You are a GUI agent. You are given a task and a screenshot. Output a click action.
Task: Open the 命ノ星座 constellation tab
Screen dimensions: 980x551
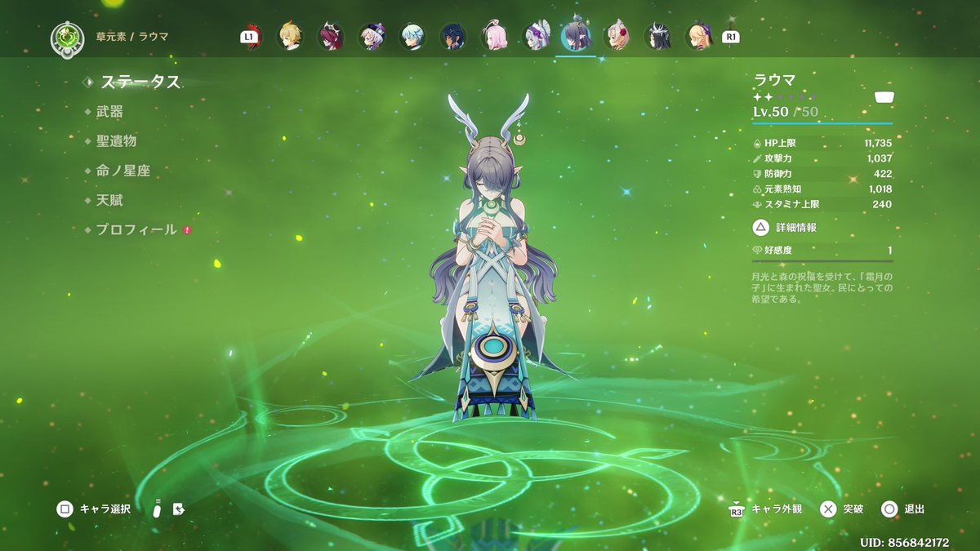122,171
